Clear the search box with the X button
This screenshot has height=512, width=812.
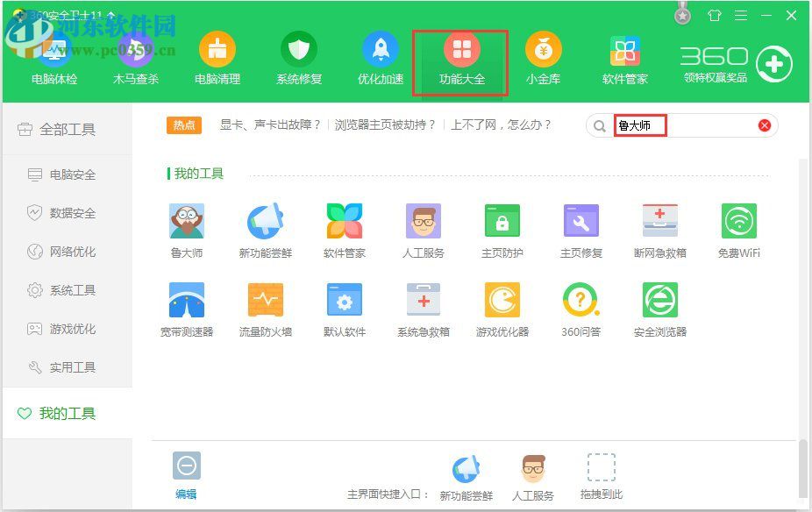[x=764, y=124]
